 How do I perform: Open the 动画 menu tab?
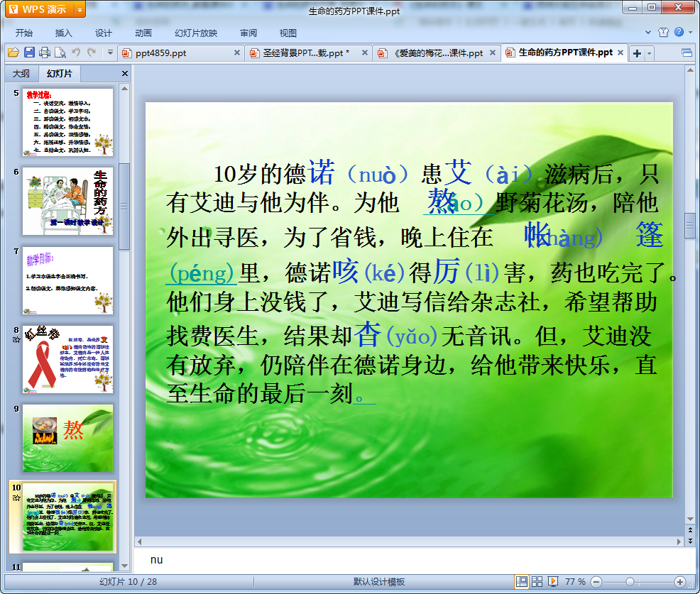143,33
